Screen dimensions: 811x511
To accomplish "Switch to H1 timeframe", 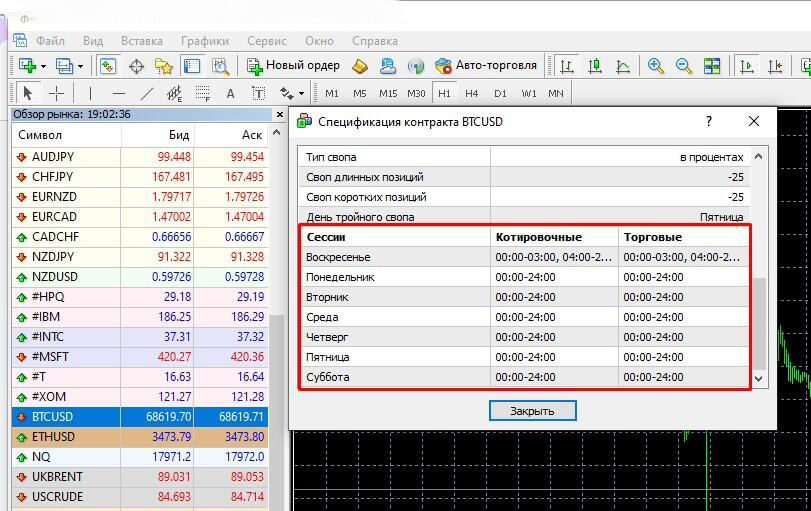I will (444, 94).
